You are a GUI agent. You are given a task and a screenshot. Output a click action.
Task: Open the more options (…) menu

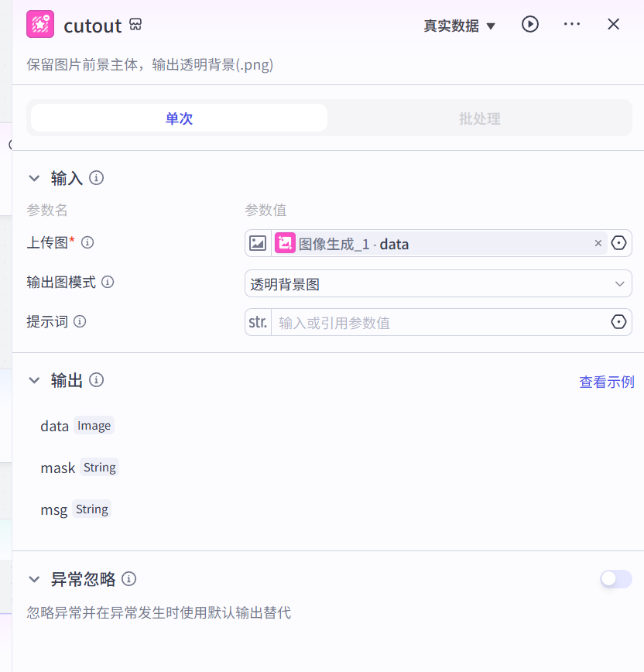click(571, 24)
